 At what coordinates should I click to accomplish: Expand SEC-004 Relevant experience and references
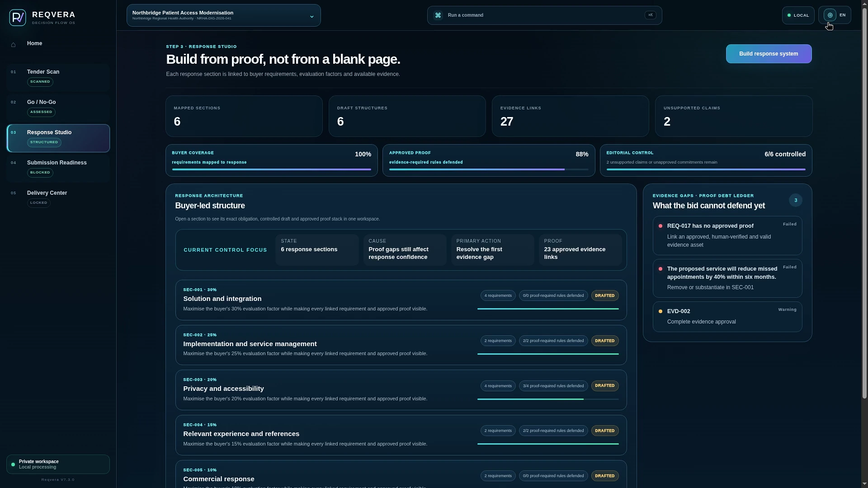[x=401, y=435]
